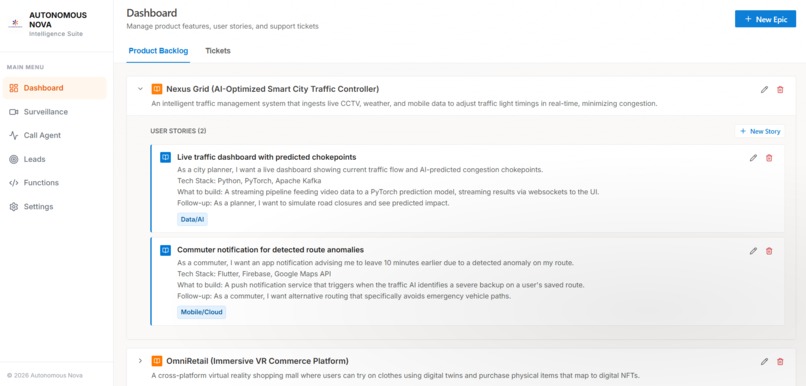The height and width of the screenshot is (386, 806).
Task: Click the Functions code icon
Action: coord(14,183)
